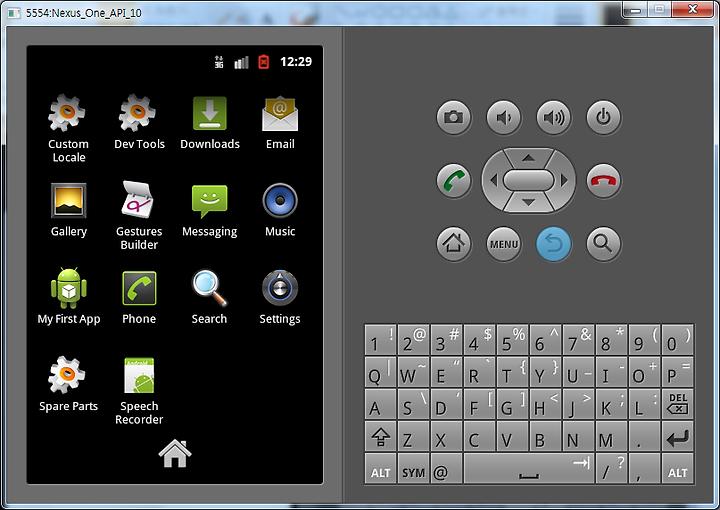Click the 1 key on emulator keyboard
Image resolution: width=720 pixels, height=510 pixels.
381,340
